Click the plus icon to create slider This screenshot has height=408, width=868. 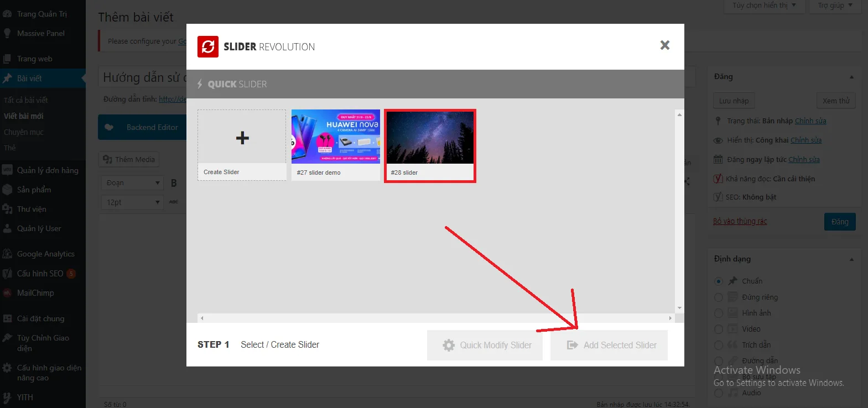click(x=242, y=138)
